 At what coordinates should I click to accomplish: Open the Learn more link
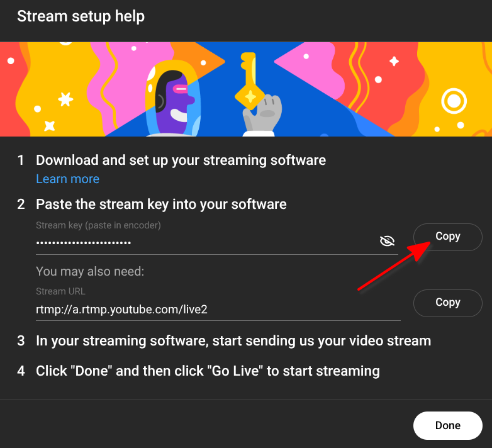pyautogui.click(x=67, y=179)
